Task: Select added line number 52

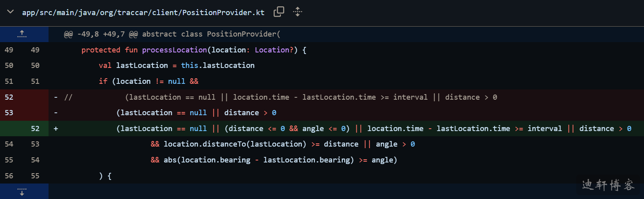Action: click(35, 129)
